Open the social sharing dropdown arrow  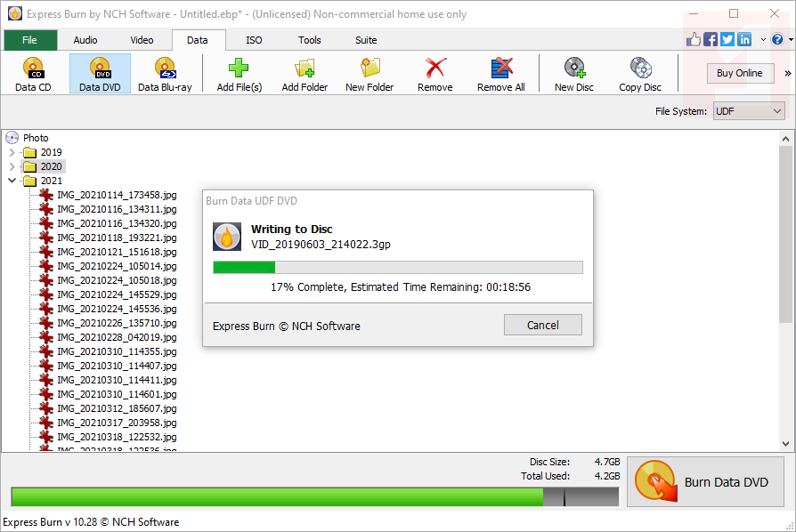pos(763,39)
